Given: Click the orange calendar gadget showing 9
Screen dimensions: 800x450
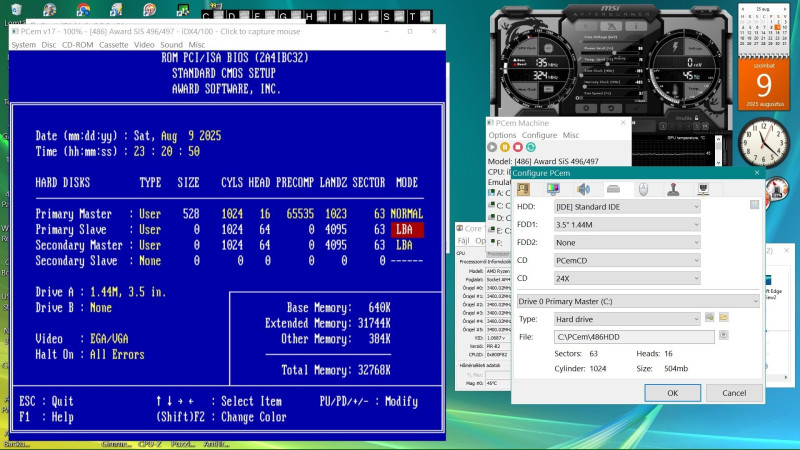Looking at the screenshot, I should pos(763,85).
